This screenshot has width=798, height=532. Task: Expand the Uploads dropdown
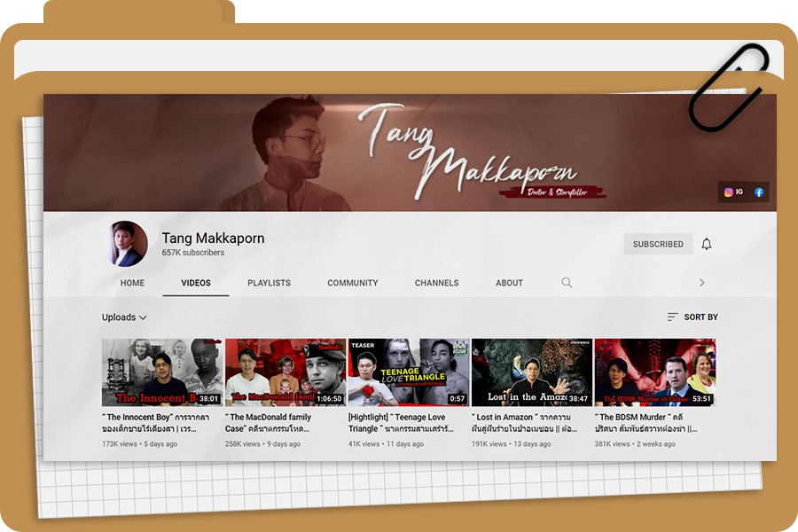(x=124, y=317)
